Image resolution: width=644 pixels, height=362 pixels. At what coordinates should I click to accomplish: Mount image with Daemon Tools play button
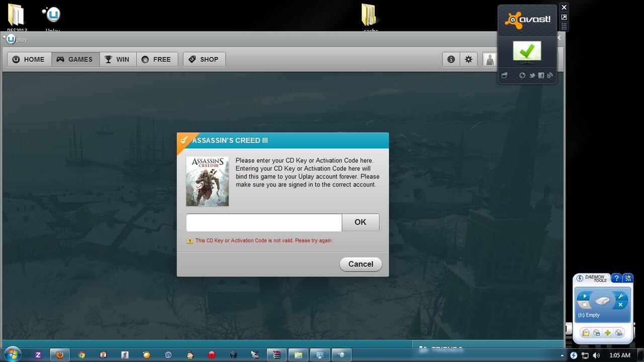point(584,297)
